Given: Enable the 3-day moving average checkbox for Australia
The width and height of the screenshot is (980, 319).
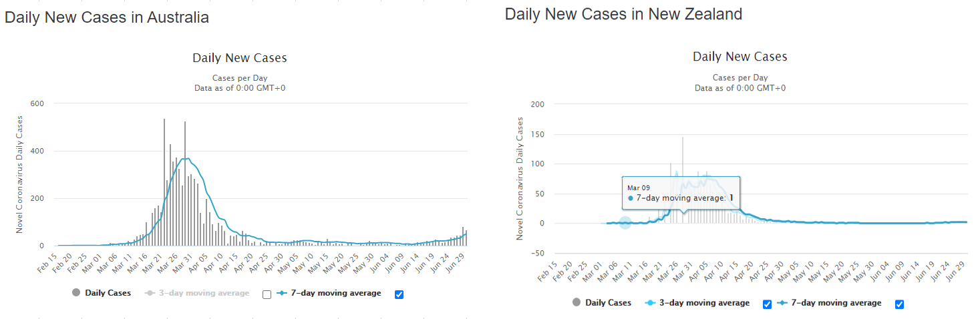Looking at the screenshot, I should [267, 294].
